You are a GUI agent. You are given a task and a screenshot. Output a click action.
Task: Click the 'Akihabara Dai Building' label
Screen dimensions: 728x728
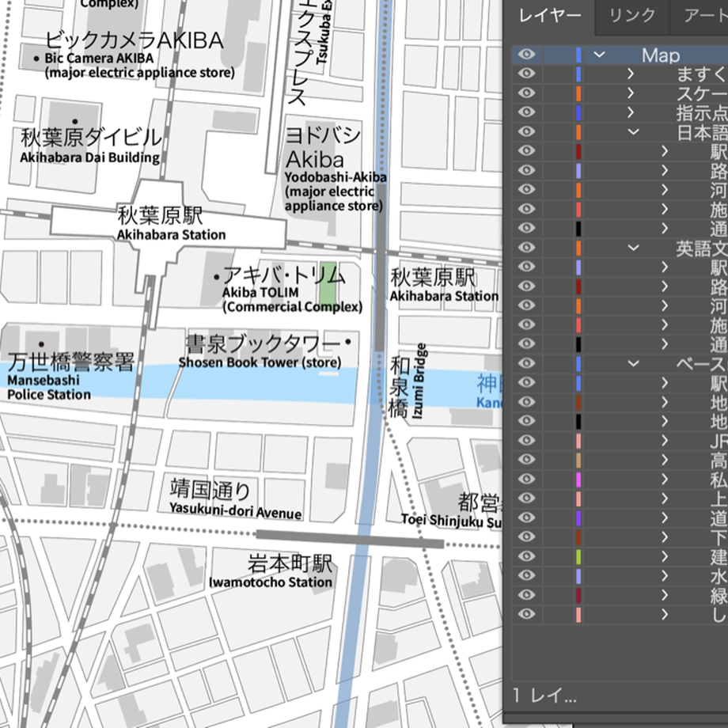pos(90,157)
